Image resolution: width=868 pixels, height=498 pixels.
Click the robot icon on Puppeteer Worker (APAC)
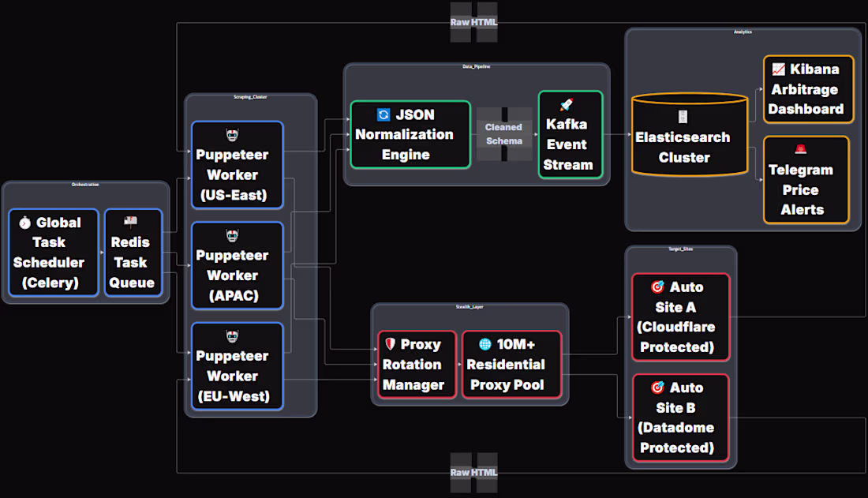click(x=233, y=235)
